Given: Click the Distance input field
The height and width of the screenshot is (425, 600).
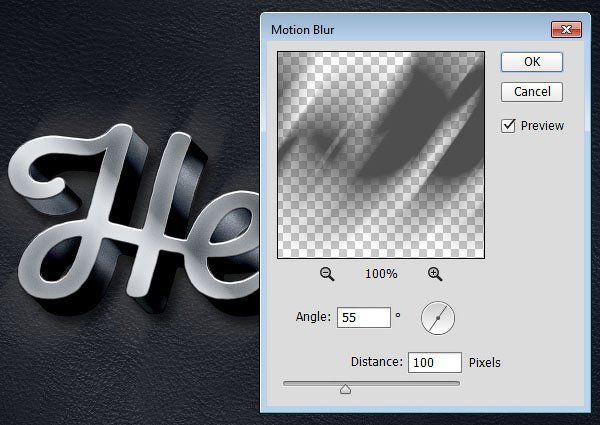Looking at the screenshot, I should pyautogui.click(x=435, y=362).
